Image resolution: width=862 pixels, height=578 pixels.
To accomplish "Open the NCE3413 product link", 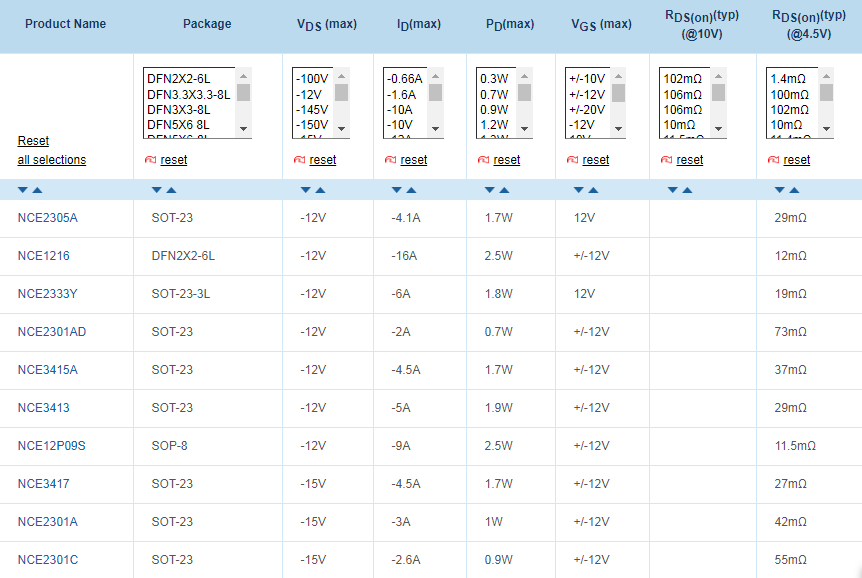I will click(x=43, y=408).
